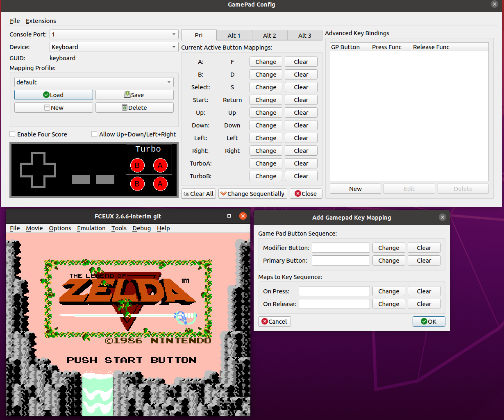Open the Device selector showing Keyboard
This screenshot has height=420, width=504.
pos(114,47)
